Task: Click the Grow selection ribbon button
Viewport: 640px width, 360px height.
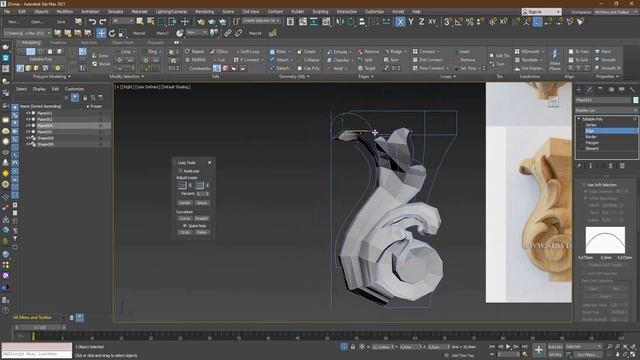Action: pyautogui.click(x=100, y=56)
